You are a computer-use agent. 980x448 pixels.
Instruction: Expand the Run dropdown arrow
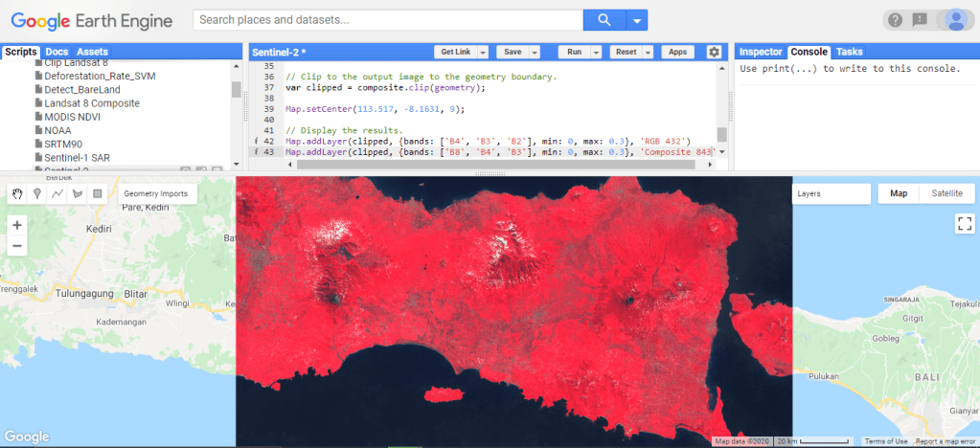(596, 52)
